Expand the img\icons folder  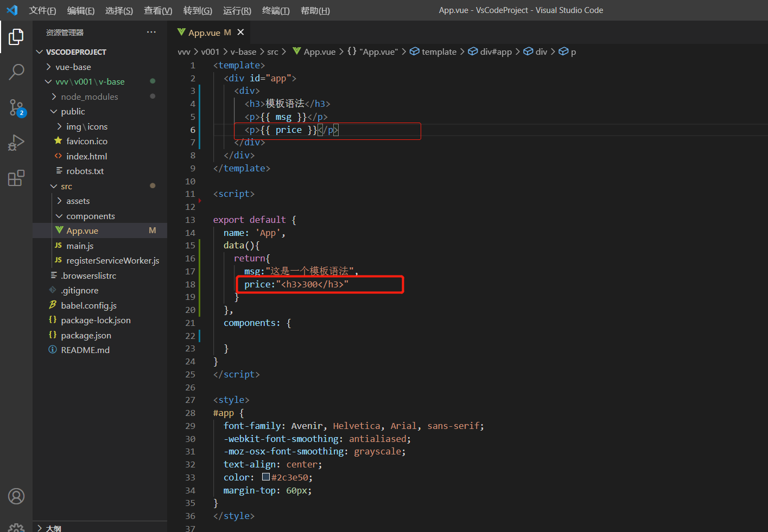pyautogui.click(x=59, y=126)
